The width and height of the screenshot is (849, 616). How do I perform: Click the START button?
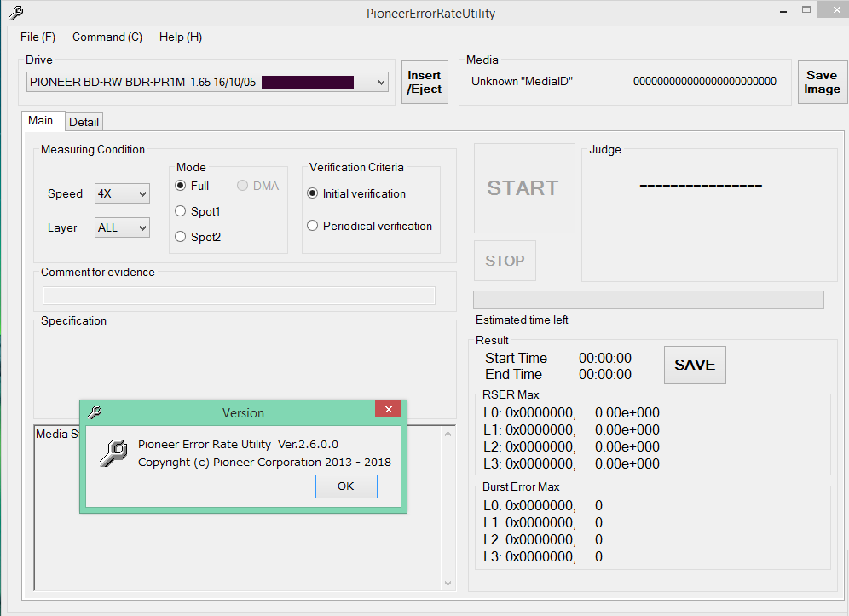524,187
